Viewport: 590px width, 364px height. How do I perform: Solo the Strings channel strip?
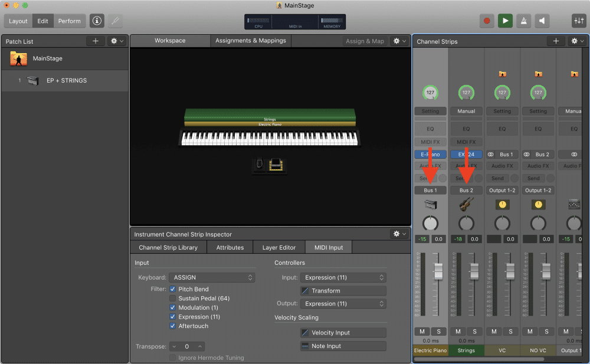coord(474,331)
